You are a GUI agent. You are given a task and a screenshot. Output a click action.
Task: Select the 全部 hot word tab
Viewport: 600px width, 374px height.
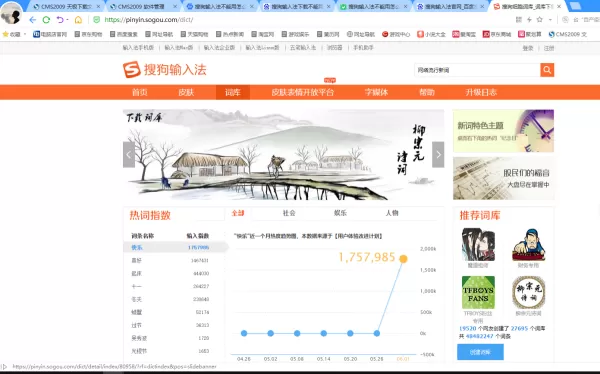click(238, 213)
